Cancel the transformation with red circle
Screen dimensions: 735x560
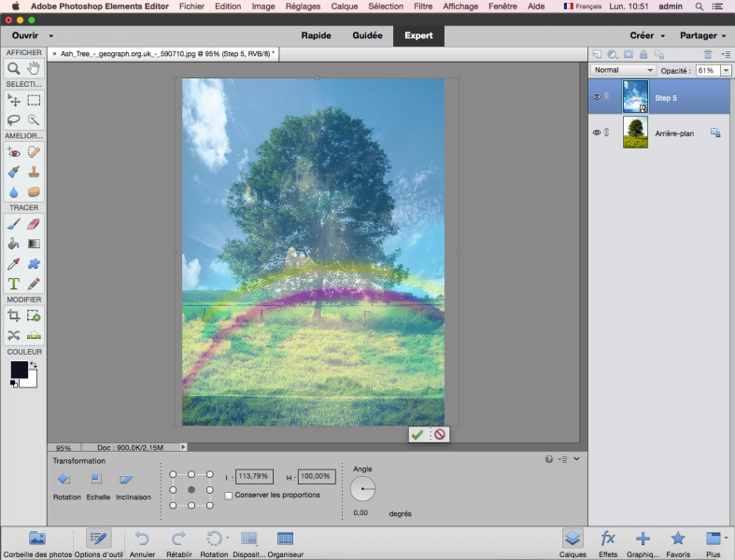(440, 434)
